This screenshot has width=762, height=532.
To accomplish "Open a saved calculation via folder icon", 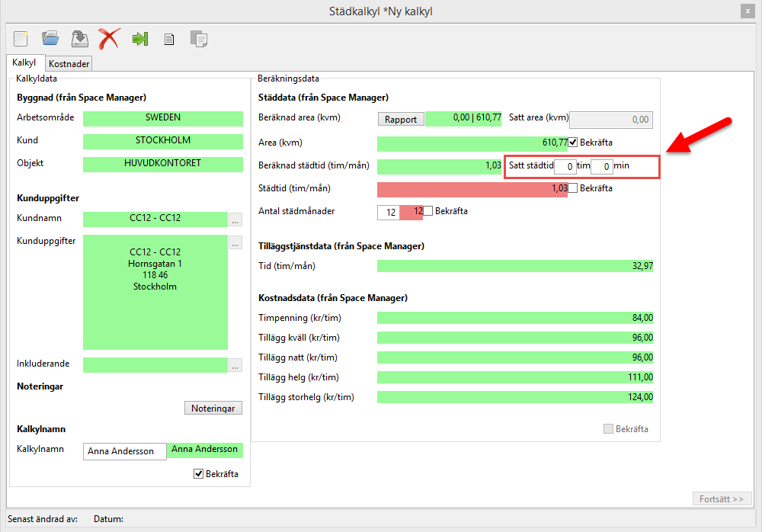I will (x=50, y=38).
